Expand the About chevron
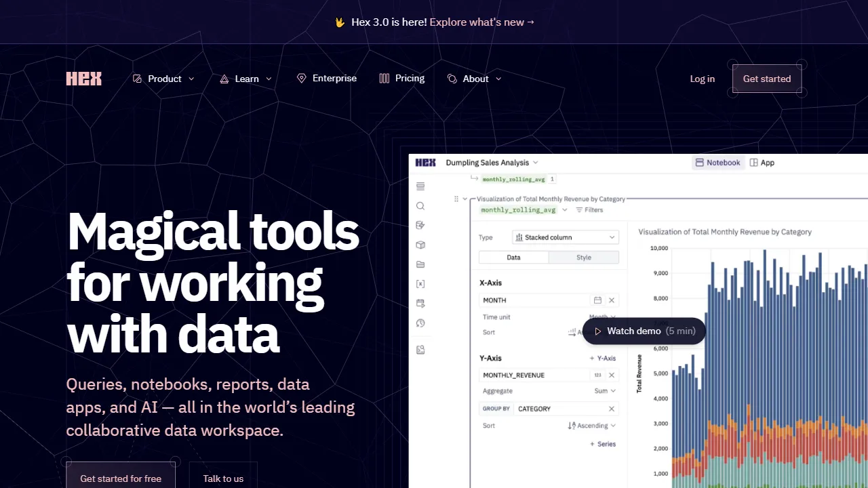The image size is (868, 488). (x=498, y=79)
